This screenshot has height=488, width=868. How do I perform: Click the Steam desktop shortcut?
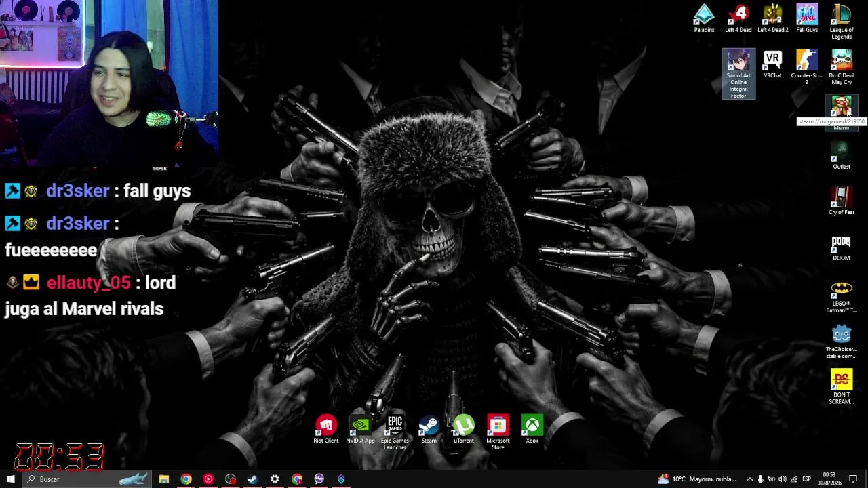click(x=429, y=430)
